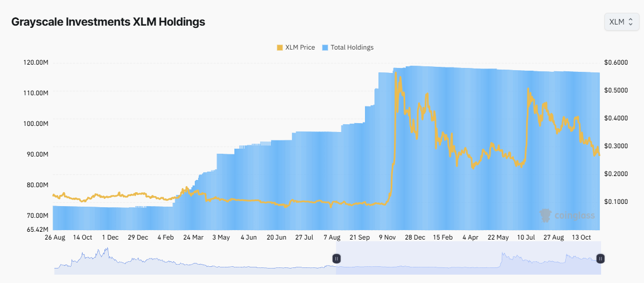Toggle the Total Holdings legend series
This screenshot has width=644, height=283.
coord(352,47)
